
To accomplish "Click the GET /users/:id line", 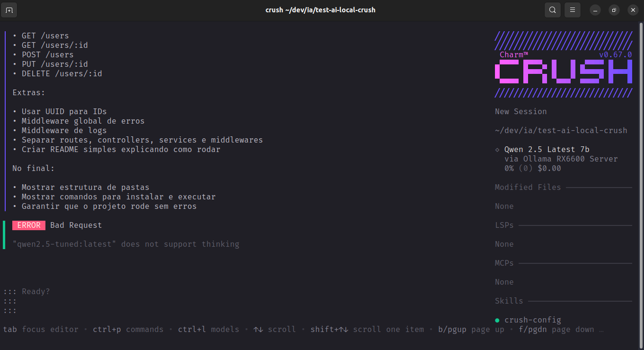I will pyautogui.click(x=55, y=45).
